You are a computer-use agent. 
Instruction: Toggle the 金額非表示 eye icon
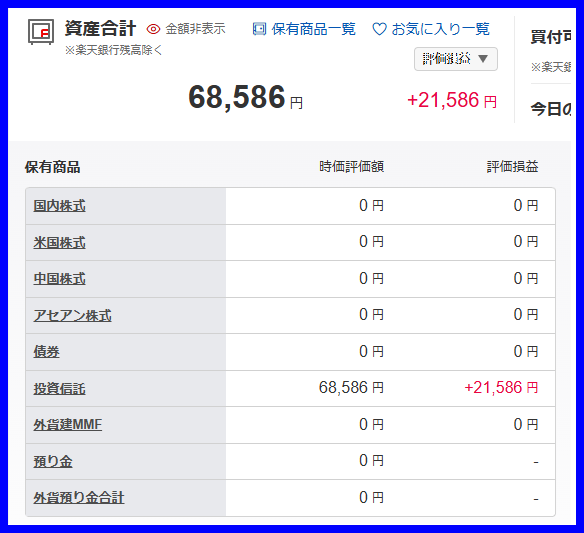[153, 29]
